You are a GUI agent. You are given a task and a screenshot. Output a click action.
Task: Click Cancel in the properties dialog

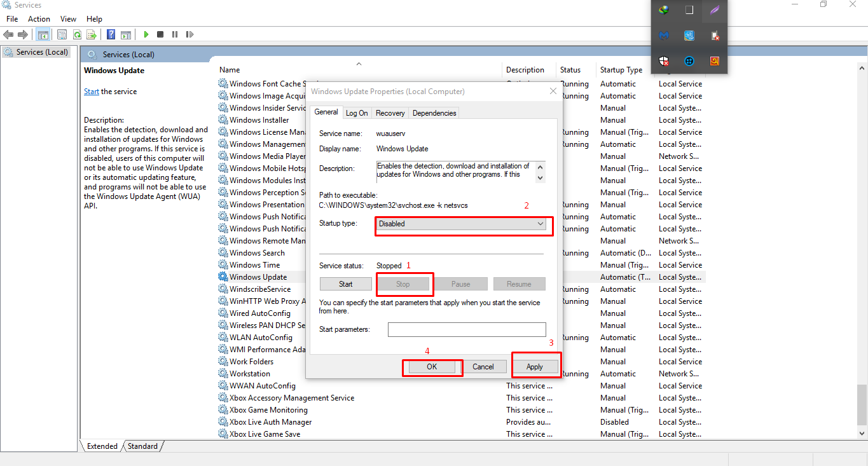(x=483, y=367)
